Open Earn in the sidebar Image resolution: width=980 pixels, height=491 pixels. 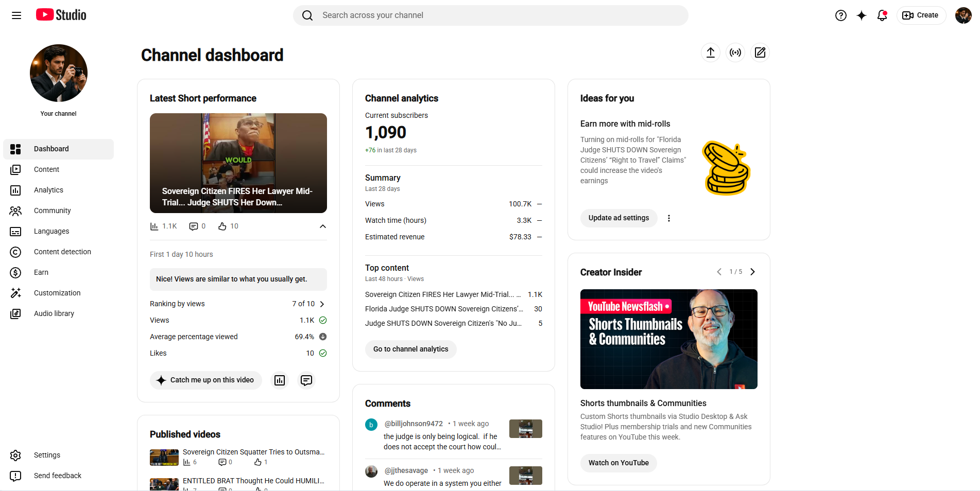[x=59, y=273]
